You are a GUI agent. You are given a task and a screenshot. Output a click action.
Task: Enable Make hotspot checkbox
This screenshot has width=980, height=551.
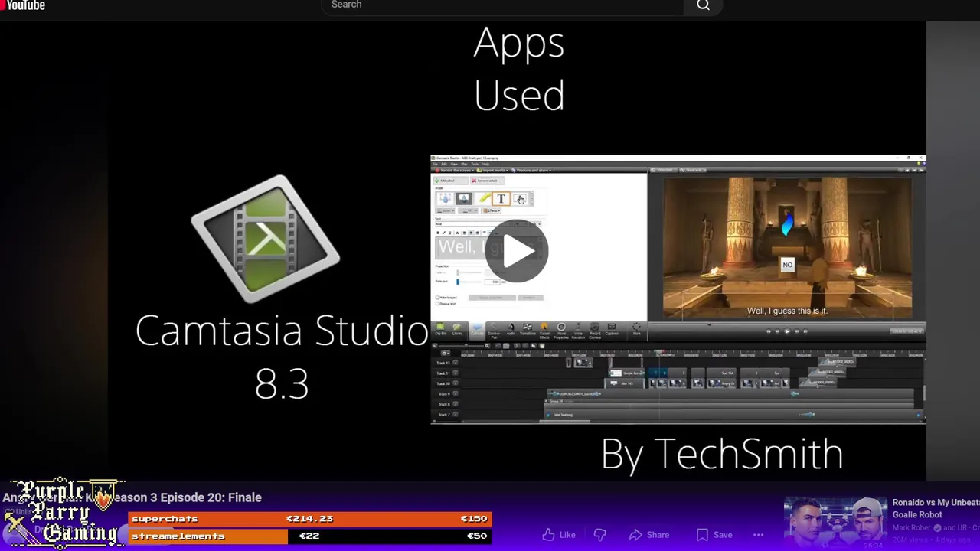tap(437, 298)
